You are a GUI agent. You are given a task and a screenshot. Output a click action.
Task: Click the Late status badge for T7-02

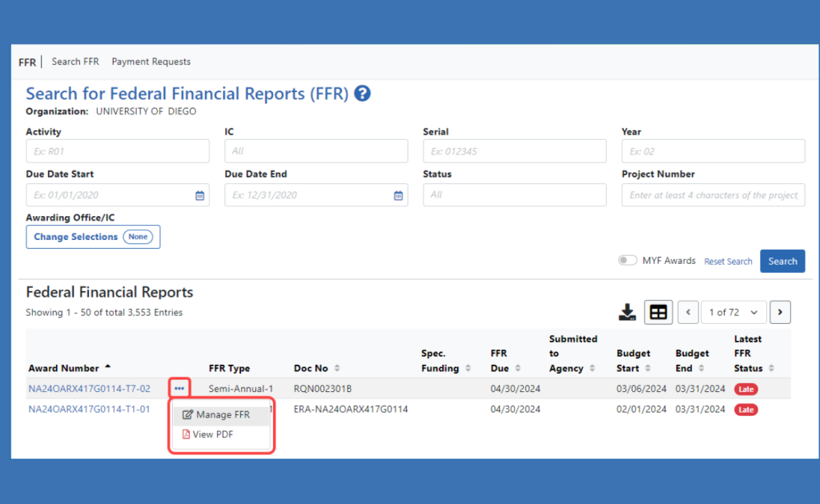coord(746,389)
